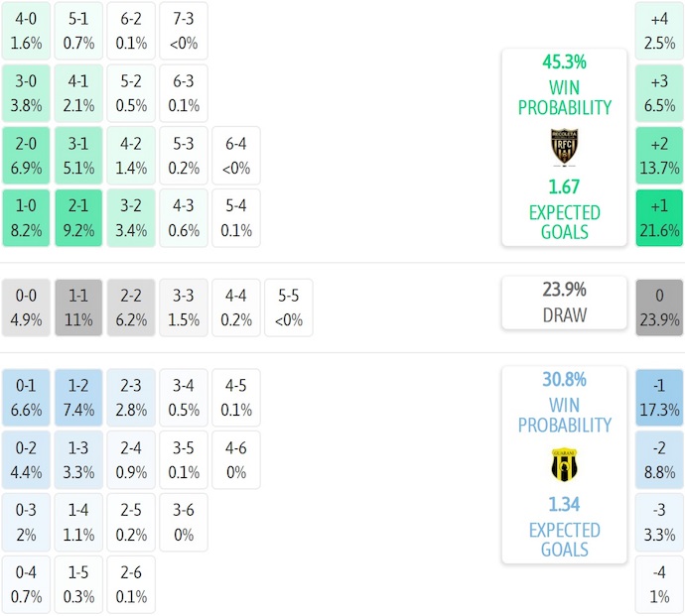Click the 0-1 scoreline tile
Image resolution: width=685 pixels, height=616 pixels.
coord(26,397)
